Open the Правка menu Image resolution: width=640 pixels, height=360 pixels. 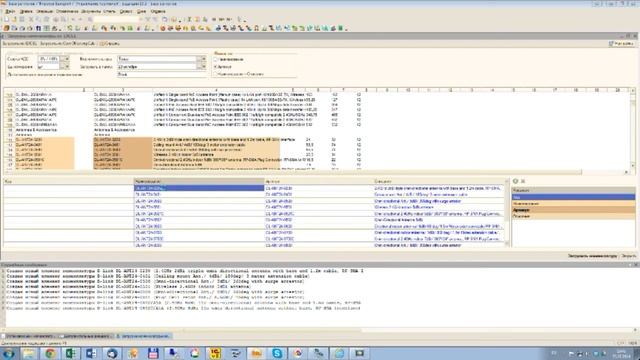(x=26, y=11)
